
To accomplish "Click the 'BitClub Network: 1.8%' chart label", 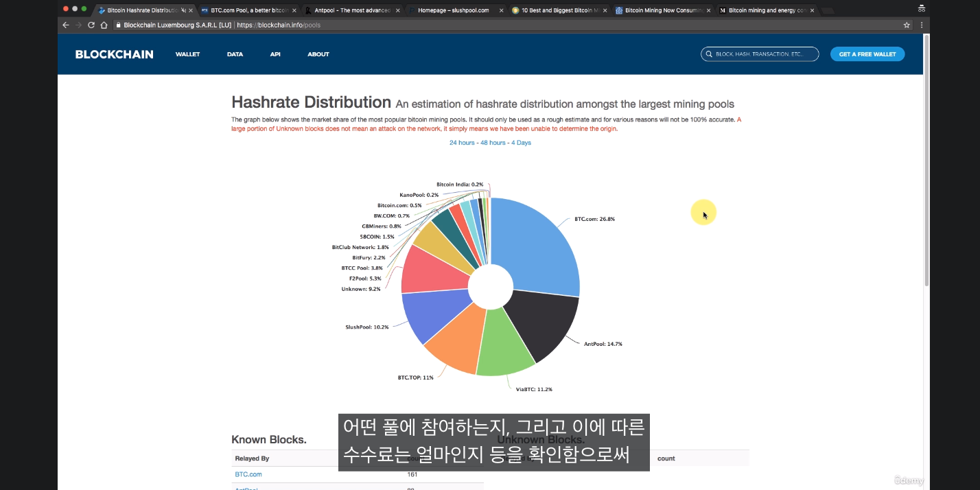I will click(x=360, y=247).
